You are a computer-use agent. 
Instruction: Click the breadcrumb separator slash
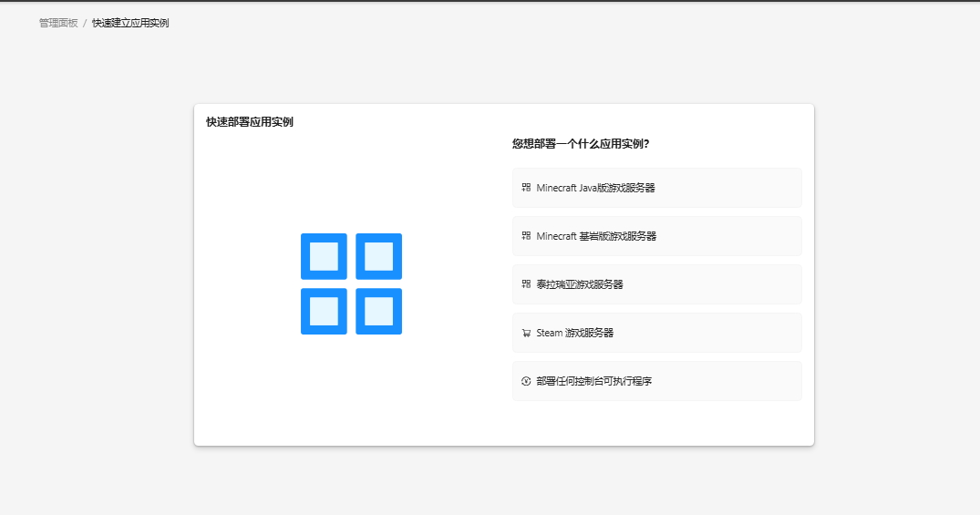coord(85,23)
